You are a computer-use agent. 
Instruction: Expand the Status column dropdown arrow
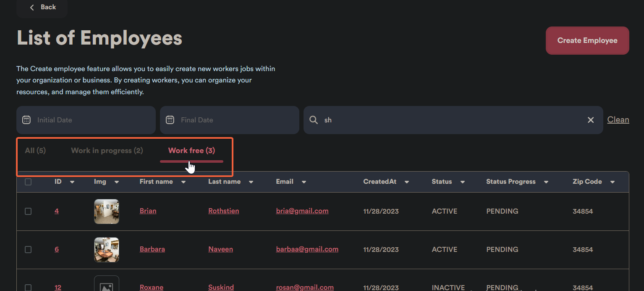pos(462,182)
